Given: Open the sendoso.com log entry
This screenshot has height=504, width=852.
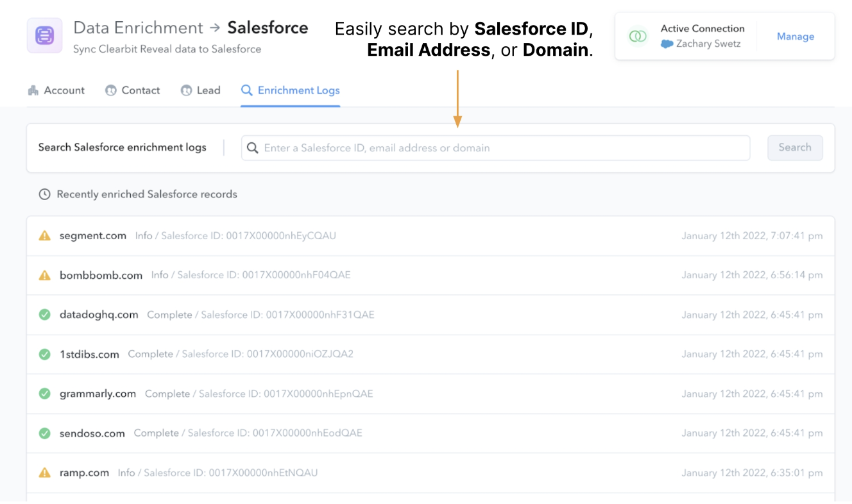Looking at the screenshot, I should (430, 433).
